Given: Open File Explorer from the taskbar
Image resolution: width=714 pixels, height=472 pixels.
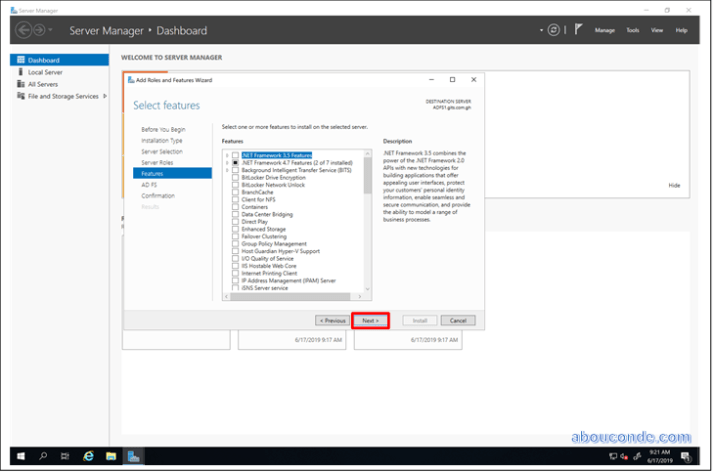Looking at the screenshot, I should [110, 456].
